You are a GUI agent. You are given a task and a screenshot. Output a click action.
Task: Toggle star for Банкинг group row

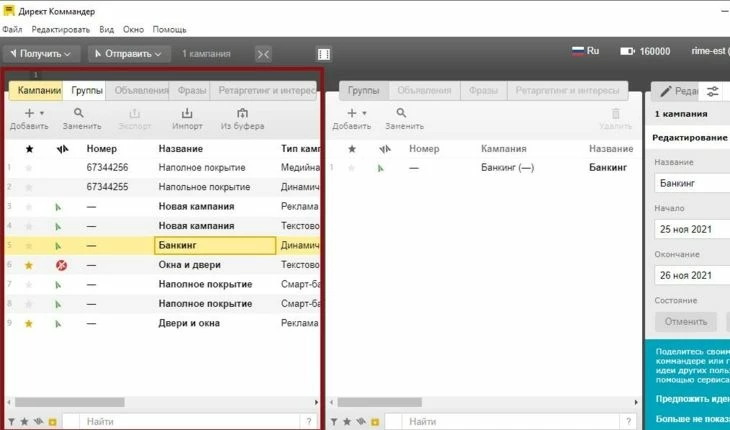pos(351,168)
